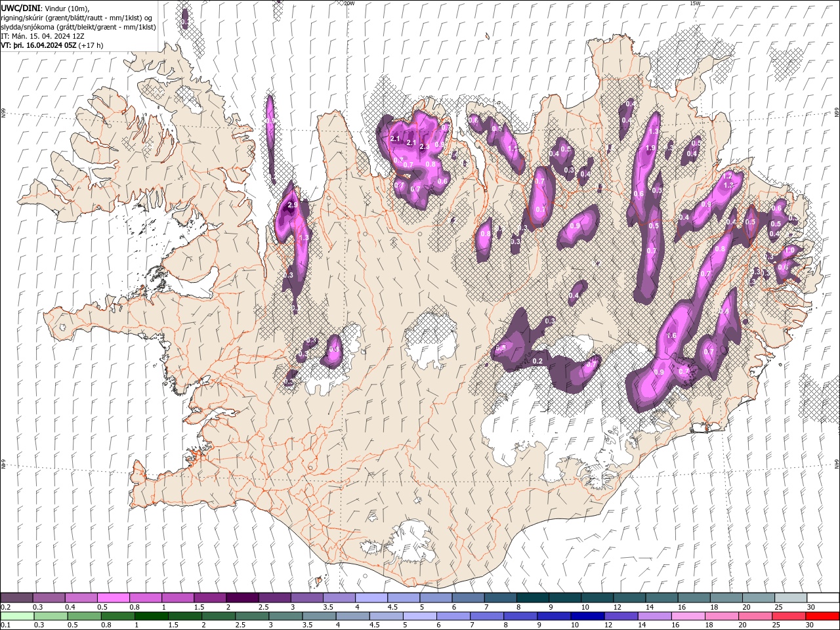Pick the bright pink 0.5 swatch in purple scale
This screenshot has height=630, width=840.
113,598
